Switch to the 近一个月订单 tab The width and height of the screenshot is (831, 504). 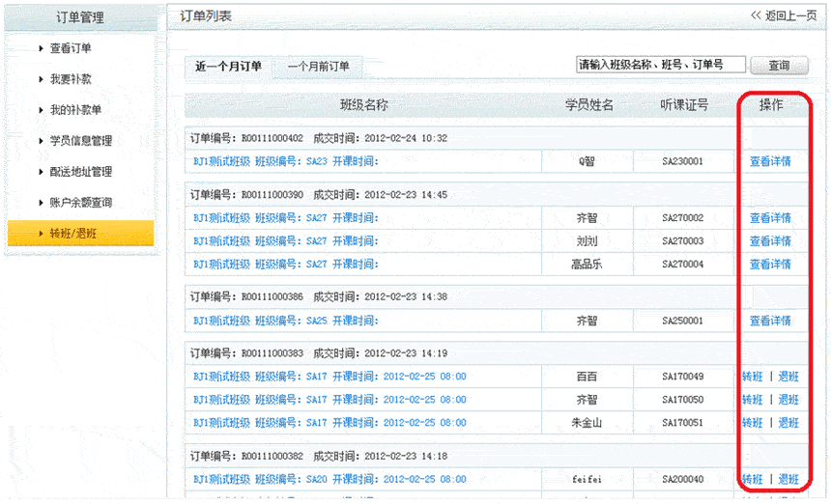228,67
